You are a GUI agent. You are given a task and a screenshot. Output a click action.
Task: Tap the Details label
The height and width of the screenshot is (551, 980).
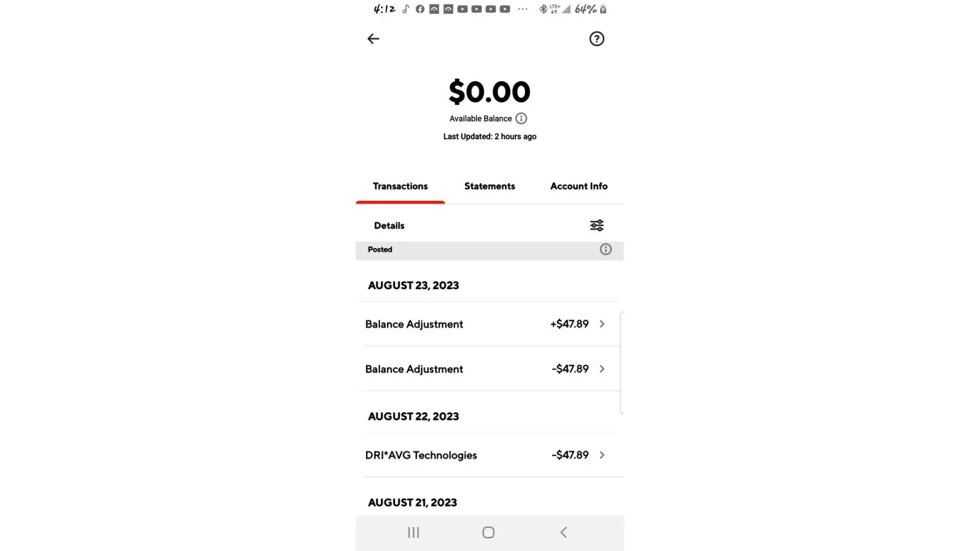[389, 225]
